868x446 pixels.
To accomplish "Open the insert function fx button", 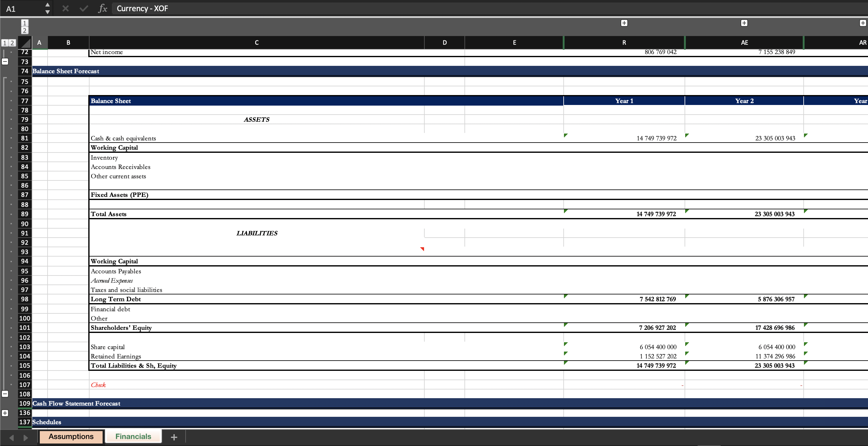I will click(x=102, y=8).
